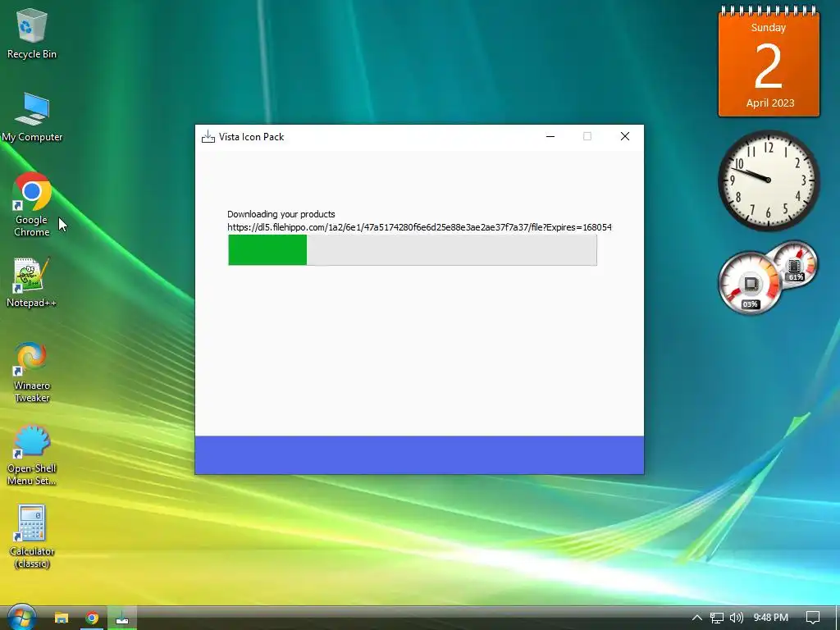Select the Open-Shell Menu Settings shortcut
The image size is (840, 630).
click(32, 455)
